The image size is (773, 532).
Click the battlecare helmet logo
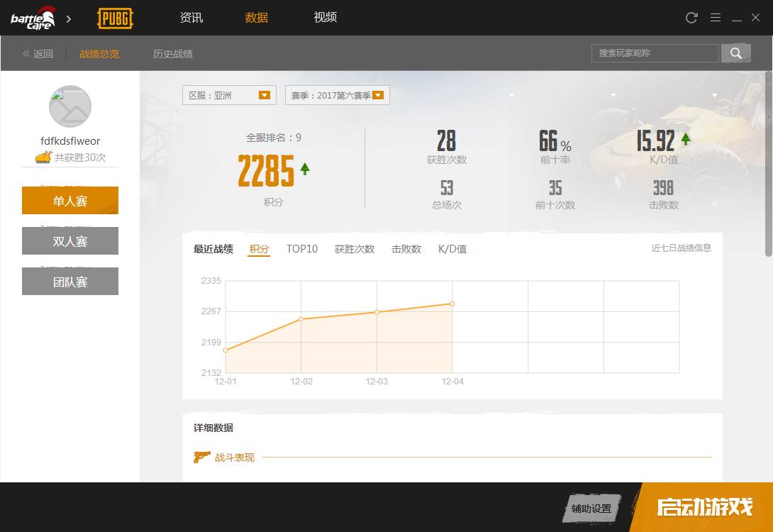[x=31, y=17]
